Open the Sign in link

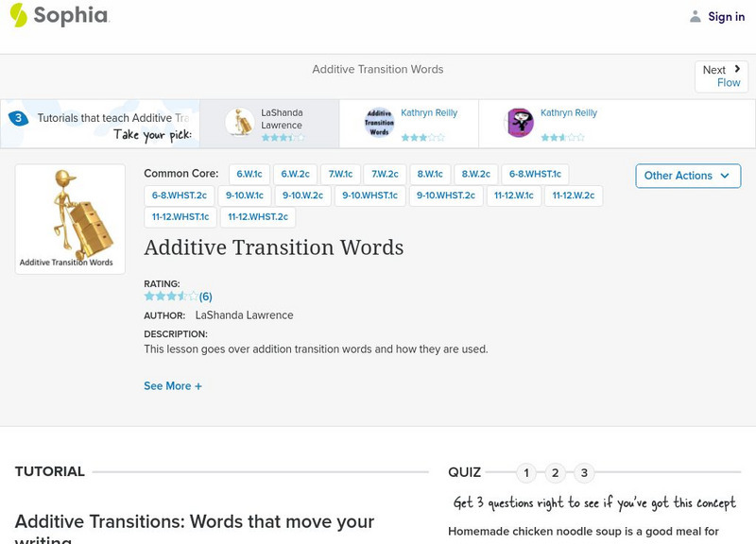tap(726, 16)
